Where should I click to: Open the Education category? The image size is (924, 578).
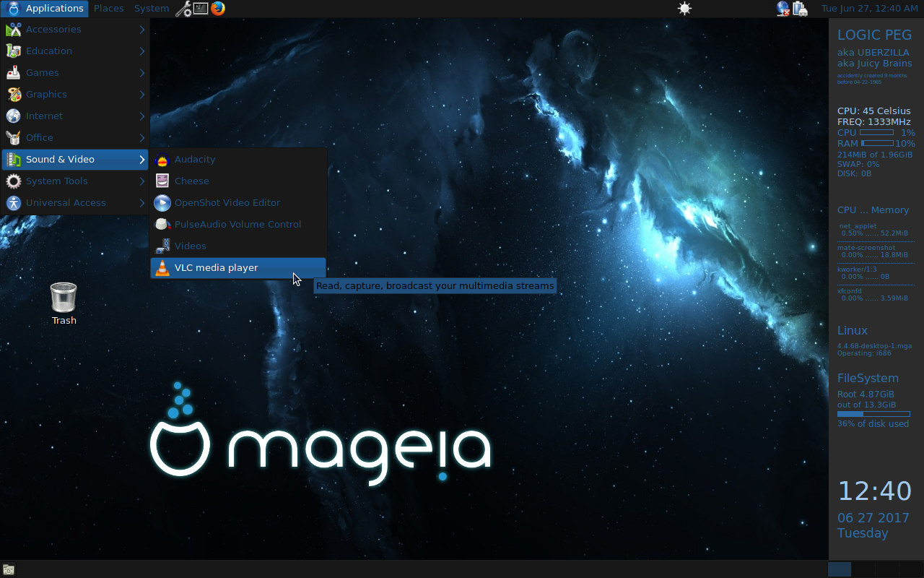pyautogui.click(x=75, y=51)
